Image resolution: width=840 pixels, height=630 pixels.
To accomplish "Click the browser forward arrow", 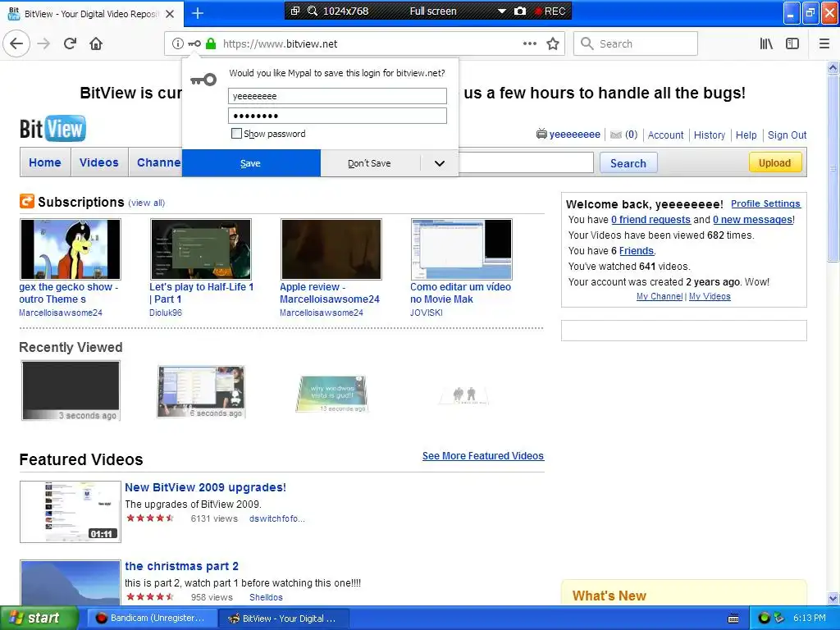I will [x=43, y=43].
